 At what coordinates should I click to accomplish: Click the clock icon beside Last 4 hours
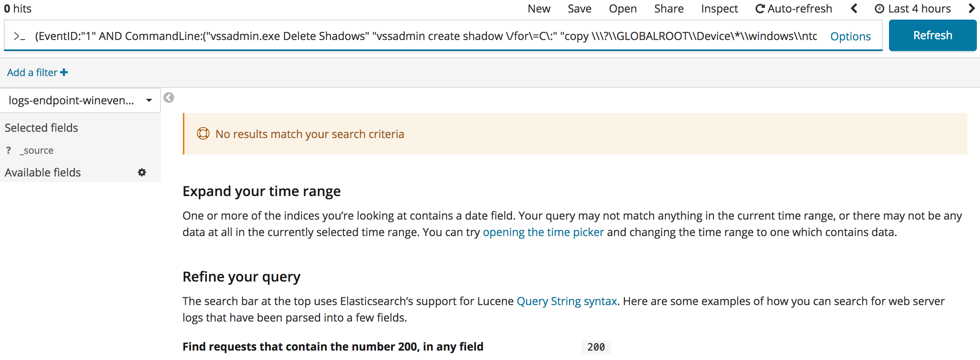(879, 8)
